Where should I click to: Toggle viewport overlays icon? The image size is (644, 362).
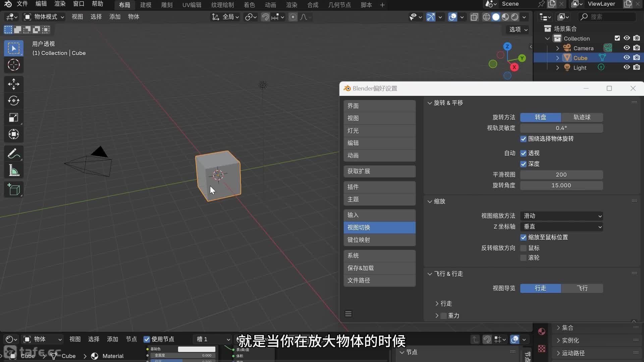[x=452, y=17]
